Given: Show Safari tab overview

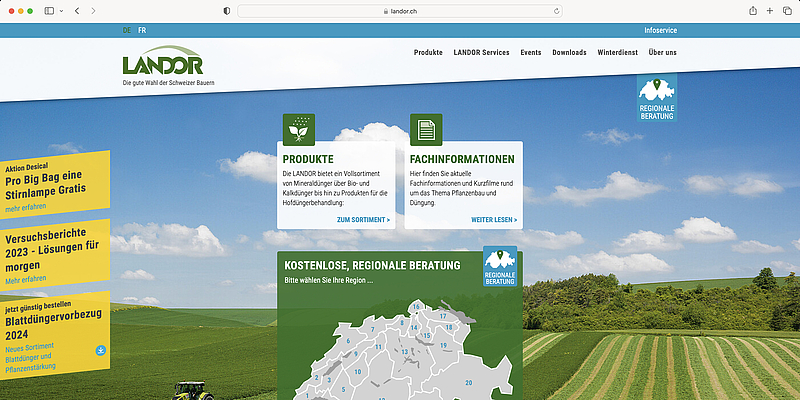Looking at the screenshot, I should 786,10.
